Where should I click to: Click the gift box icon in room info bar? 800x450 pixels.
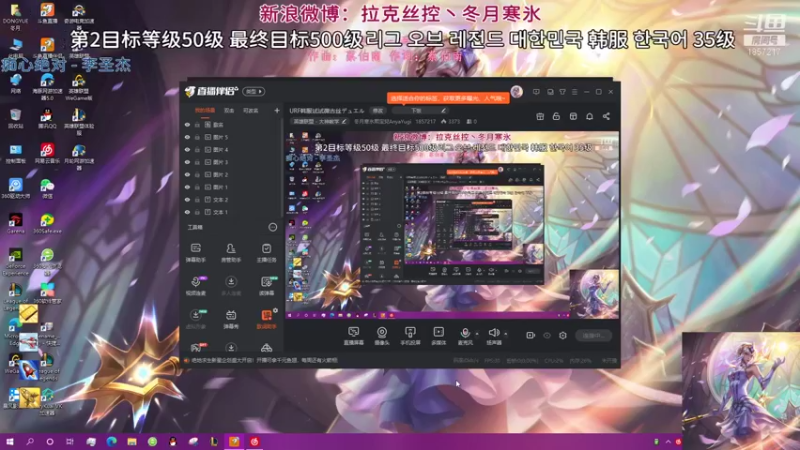pyautogui.click(x=540, y=116)
